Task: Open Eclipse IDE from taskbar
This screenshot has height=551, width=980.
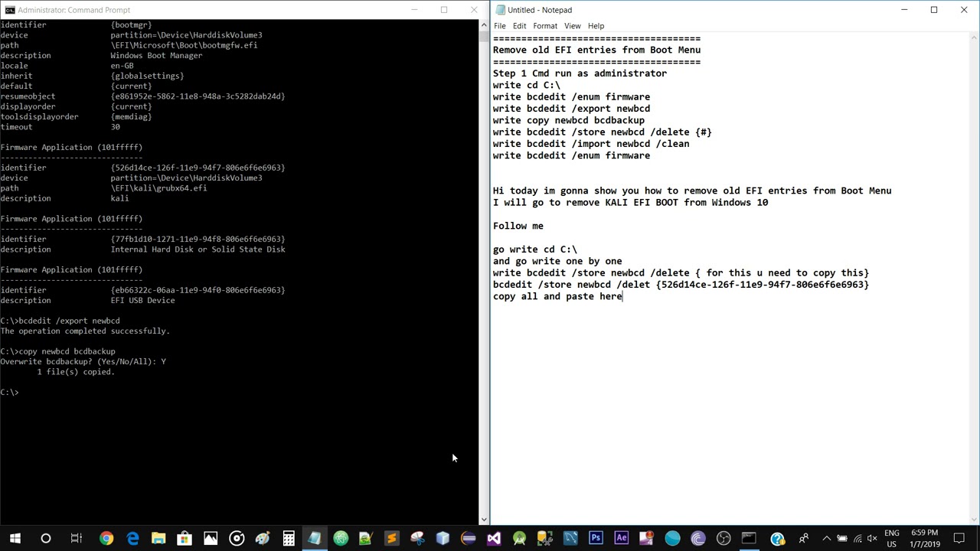Action: point(468,539)
